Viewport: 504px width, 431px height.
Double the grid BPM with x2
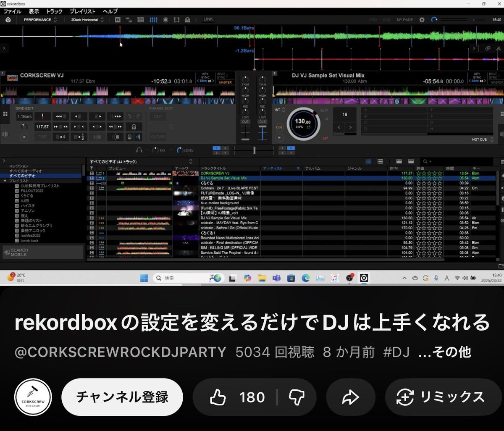(x=60, y=137)
